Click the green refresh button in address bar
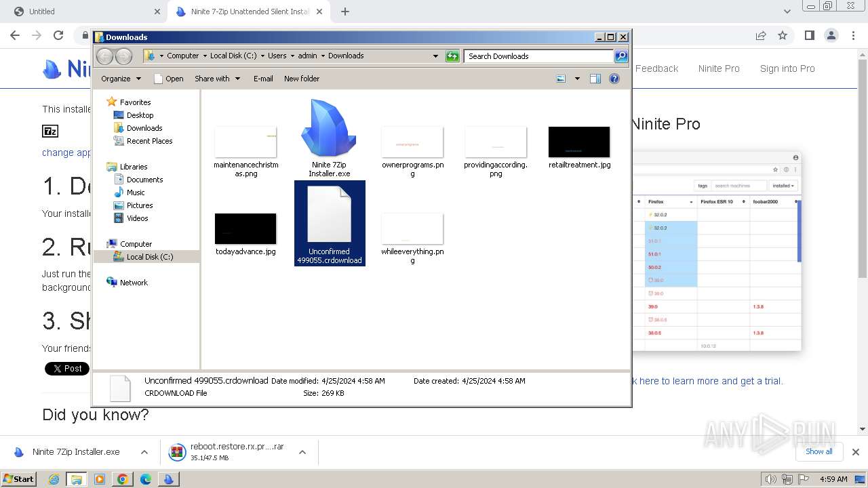This screenshot has width=868, height=488. pos(452,56)
